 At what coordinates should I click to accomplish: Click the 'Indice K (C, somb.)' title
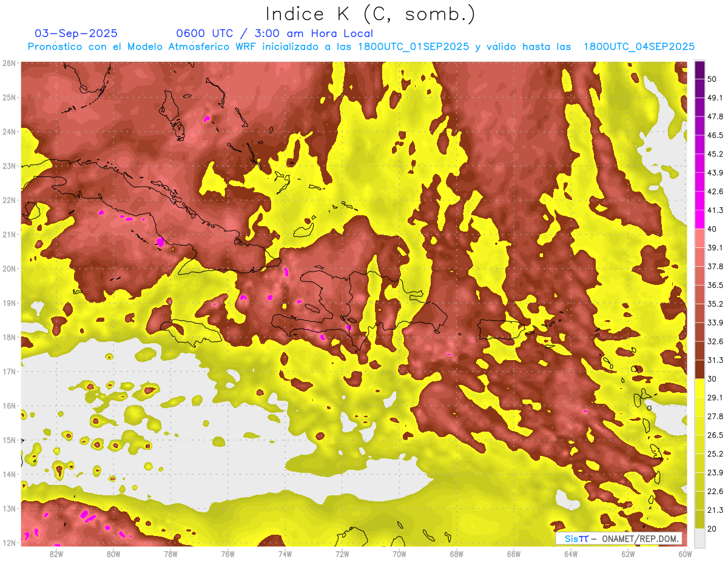[370, 14]
